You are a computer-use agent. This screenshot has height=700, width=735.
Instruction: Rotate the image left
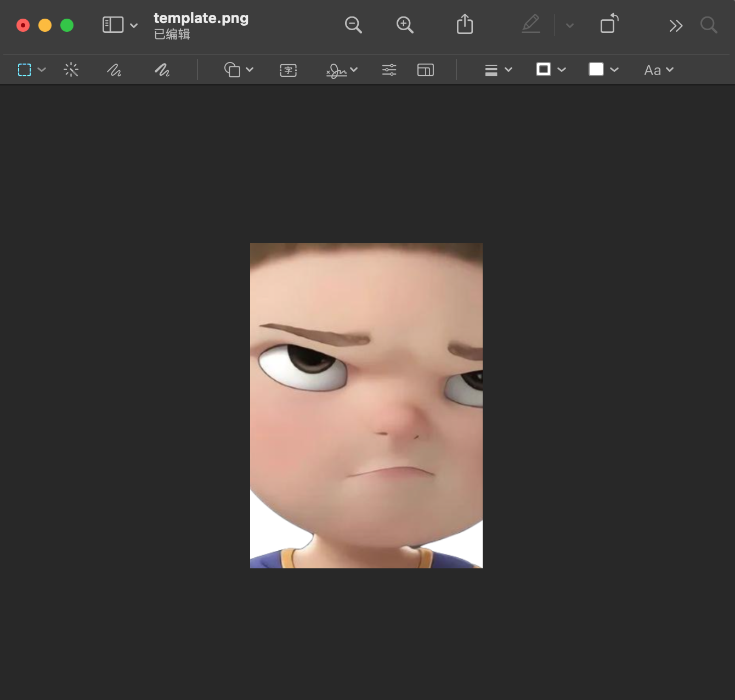609,24
